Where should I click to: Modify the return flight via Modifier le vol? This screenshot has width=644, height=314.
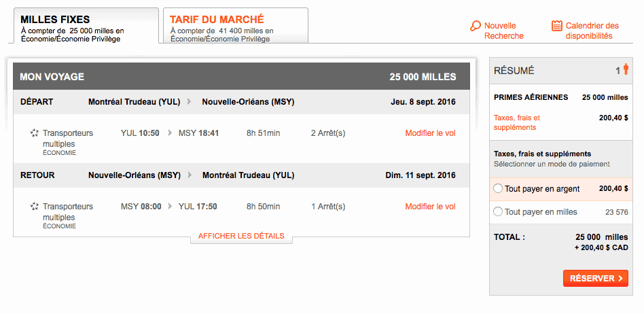click(430, 207)
